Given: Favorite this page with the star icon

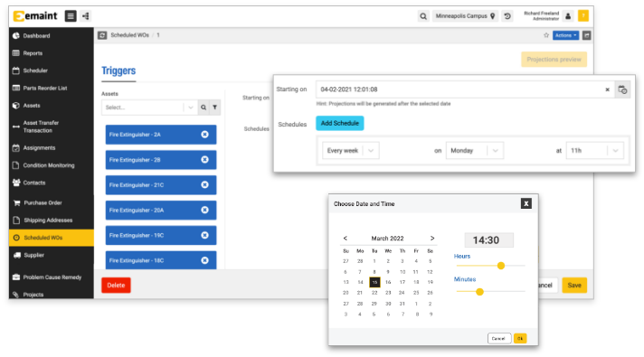Looking at the screenshot, I should [x=546, y=35].
